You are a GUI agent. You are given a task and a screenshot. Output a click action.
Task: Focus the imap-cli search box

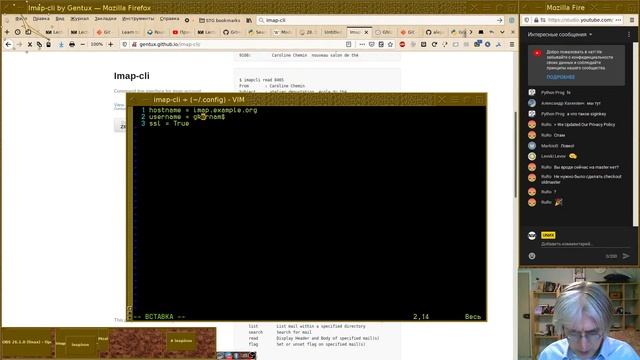pyautogui.click(x=379, y=20)
